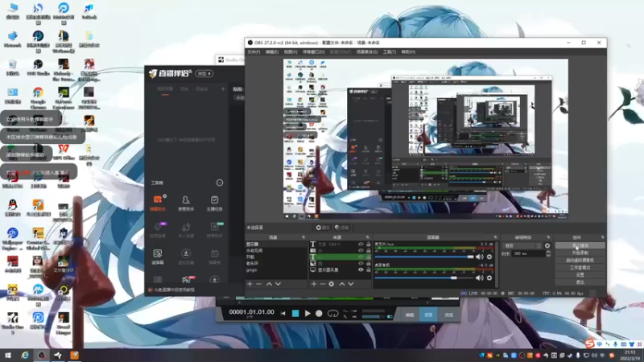Open the 场景集合(S) menu in OBS
Viewport: 644px width, 362px height.
click(367, 52)
